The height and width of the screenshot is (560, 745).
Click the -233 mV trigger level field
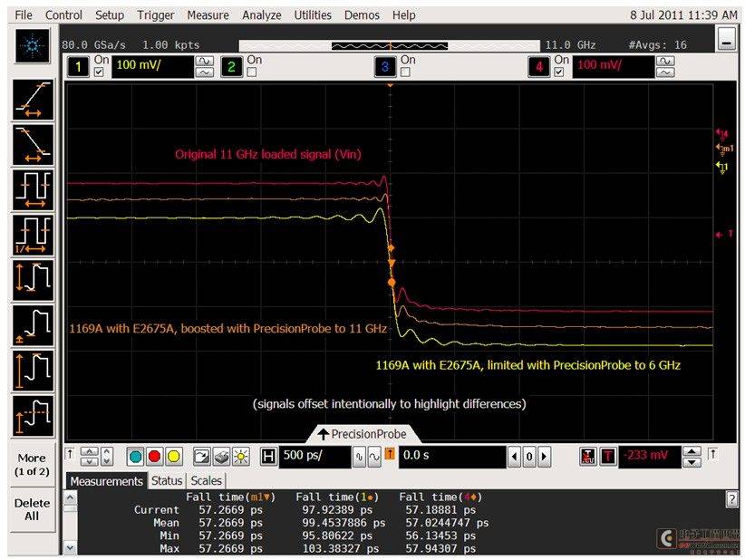pos(650,457)
